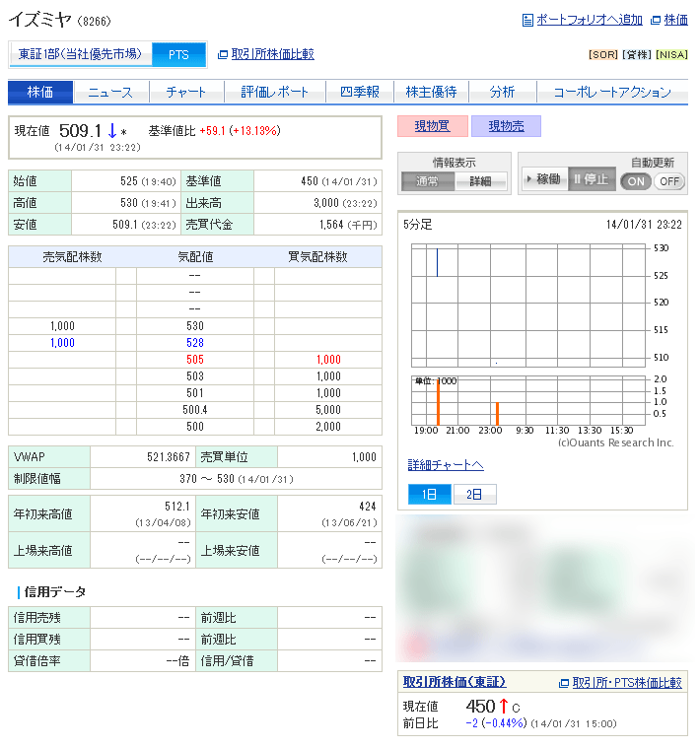
Task: Click bid price 500.4 in order book
Action: tap(195, 410)
